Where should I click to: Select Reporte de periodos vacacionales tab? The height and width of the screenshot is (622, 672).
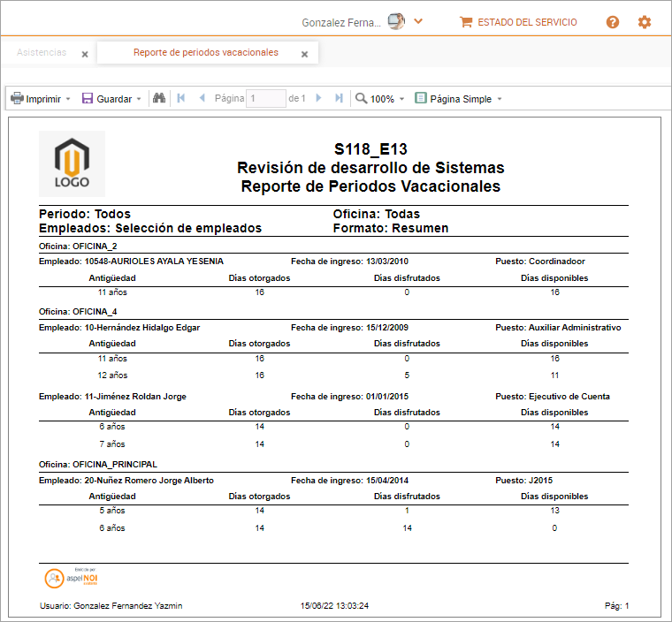(205, 53)
